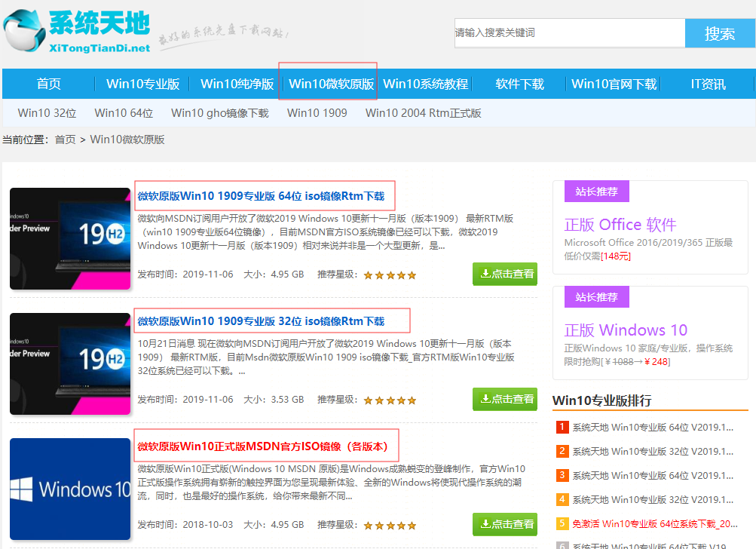
Task: Click the star rating of the 64位 1909 article
Action: [x=390, y=275]
